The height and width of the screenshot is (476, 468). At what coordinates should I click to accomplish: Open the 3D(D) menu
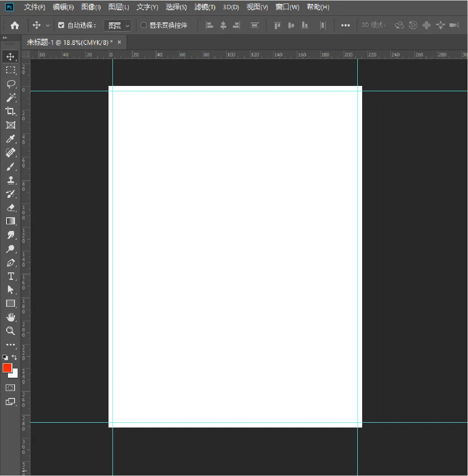pyautogui.click(x=231, y=7)
